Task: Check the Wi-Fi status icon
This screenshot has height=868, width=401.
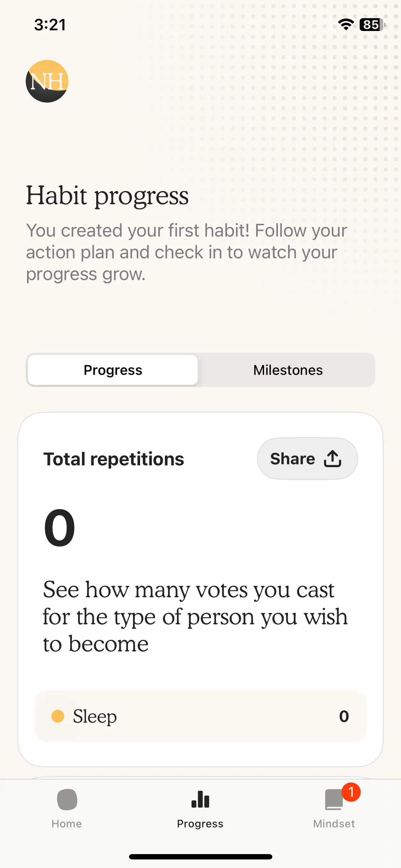Action: (x=346, y=25)
